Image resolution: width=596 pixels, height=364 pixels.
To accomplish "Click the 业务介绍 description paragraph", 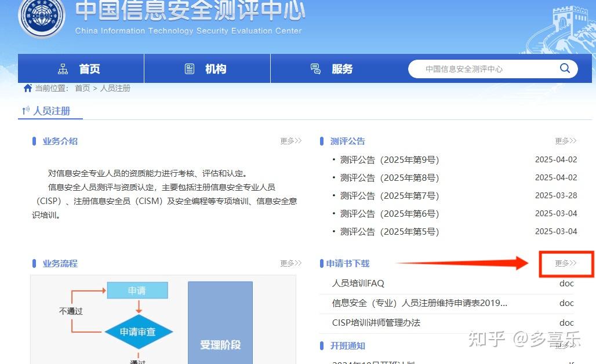I will (x=165, y=194).
